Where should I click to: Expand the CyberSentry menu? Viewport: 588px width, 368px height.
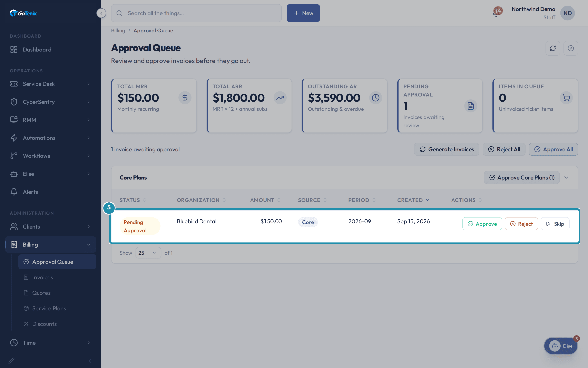[x=50, y=102]
